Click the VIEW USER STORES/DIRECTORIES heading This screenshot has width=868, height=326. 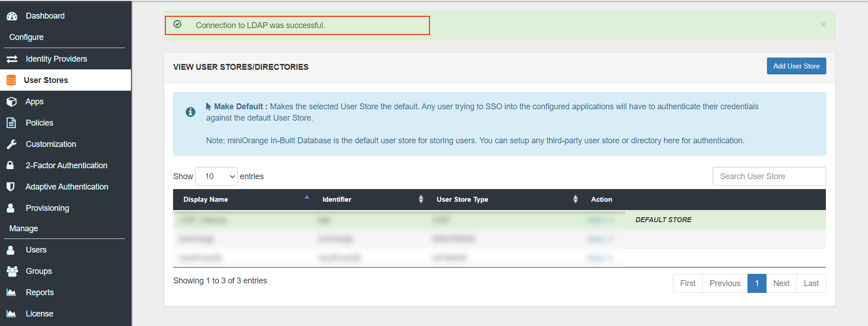tap(241, 67)
